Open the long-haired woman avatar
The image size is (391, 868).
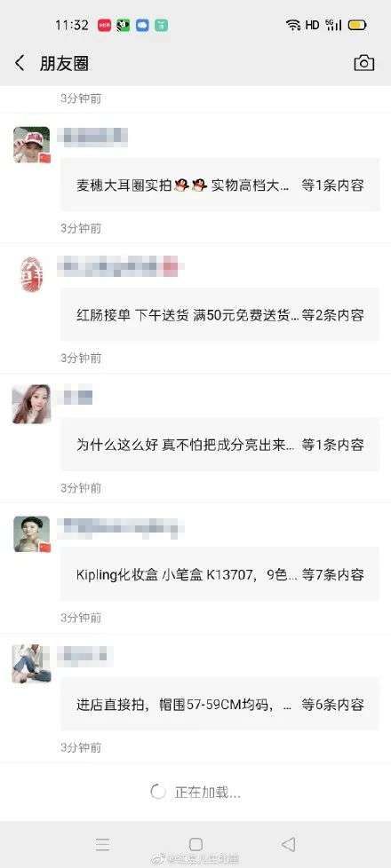pyautogui.click(x=32, y=404)
